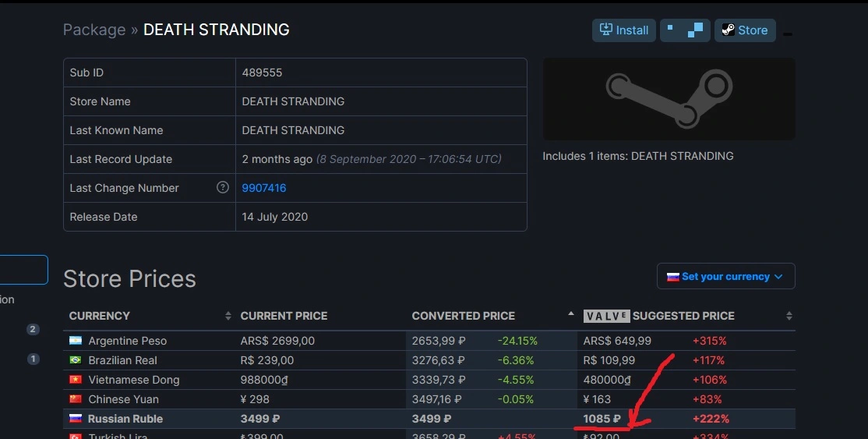Select the Russian Ruble row
Viewport: 868px width, 439px height.
(x=429, y=419)
